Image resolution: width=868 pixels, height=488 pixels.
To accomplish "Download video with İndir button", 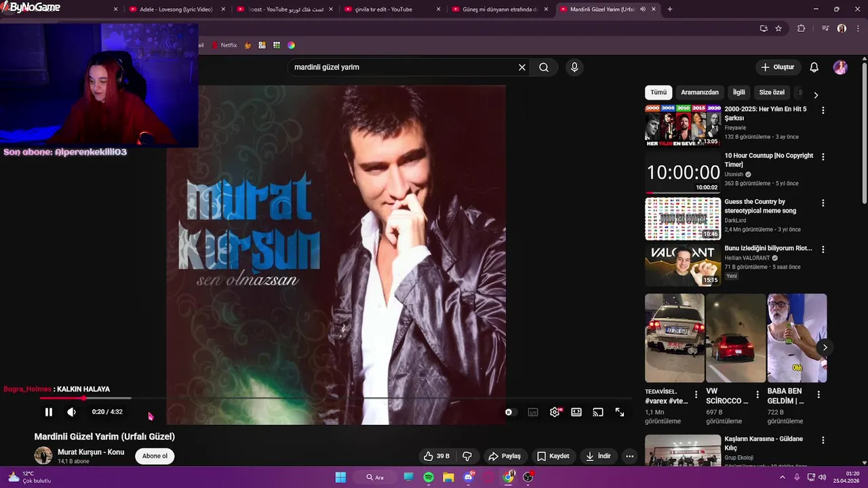I will [599, 456].
